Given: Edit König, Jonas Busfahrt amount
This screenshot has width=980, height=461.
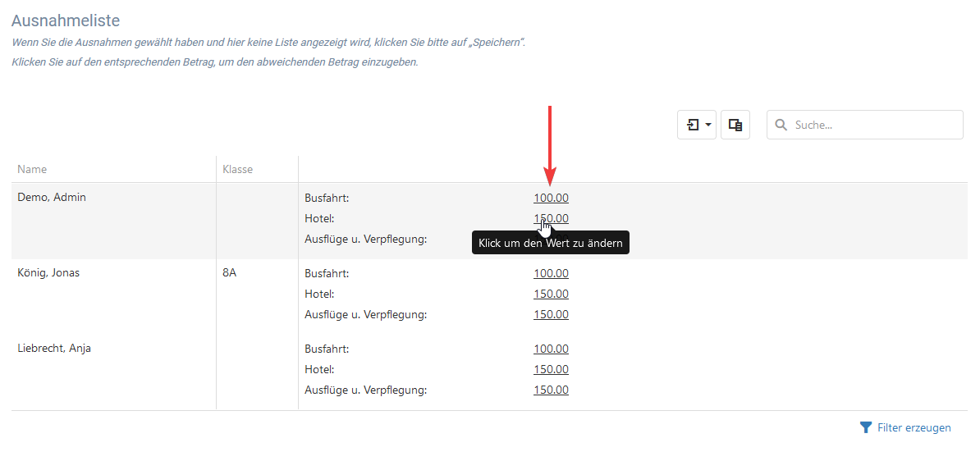Looking at the screenshot, I should point(551,274).
